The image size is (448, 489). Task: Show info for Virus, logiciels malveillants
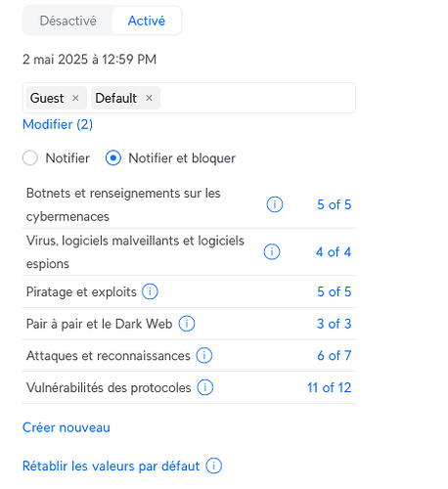coord(272,252)
